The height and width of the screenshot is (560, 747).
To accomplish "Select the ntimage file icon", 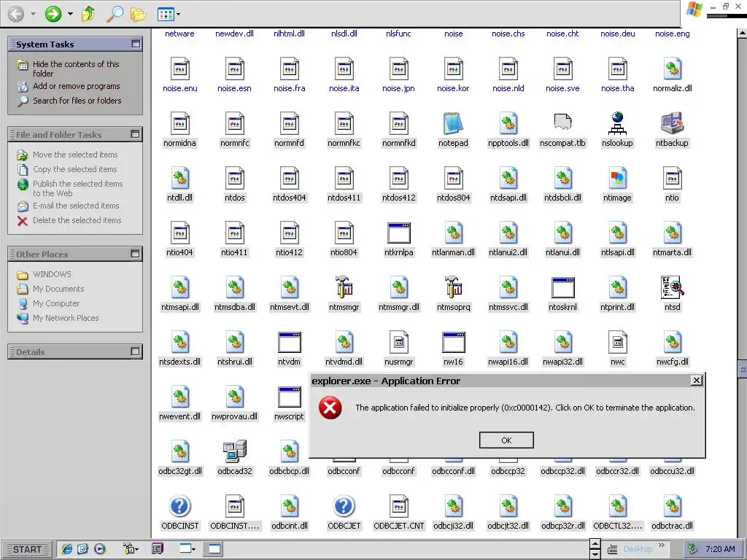I will tap(617, 178).
